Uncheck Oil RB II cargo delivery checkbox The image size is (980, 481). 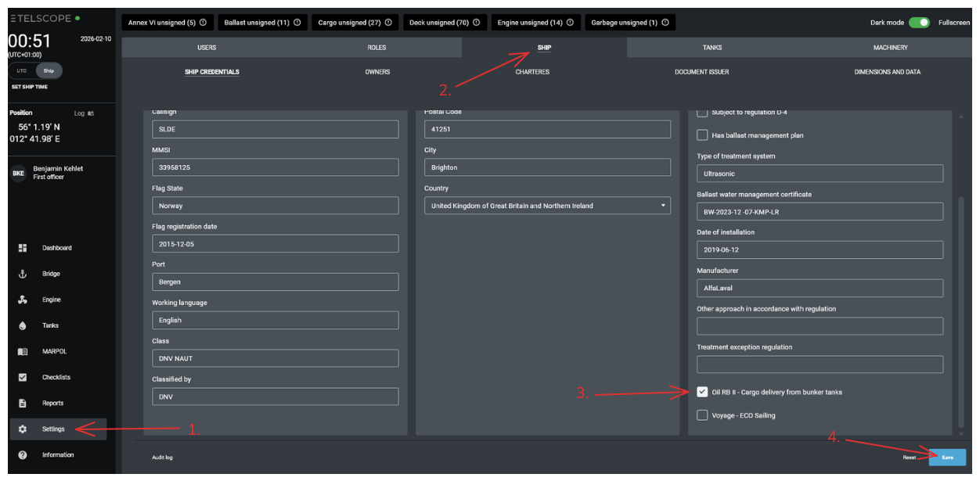pos(702,392)
